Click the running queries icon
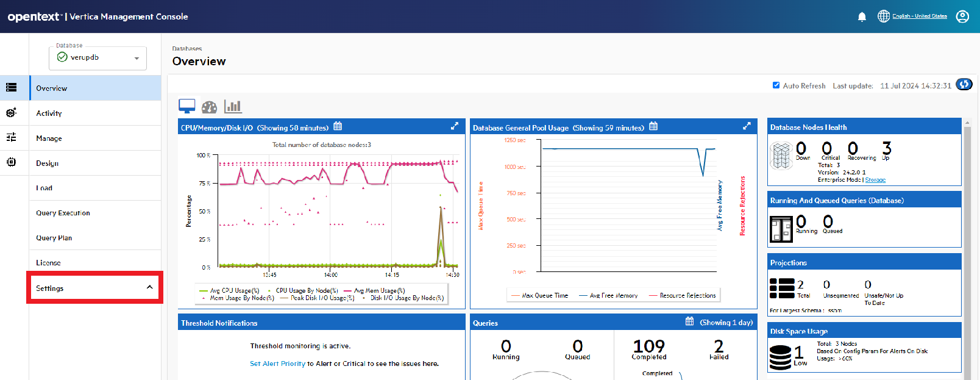The height and width of the screenshot is (380, 980). click(x=781, y=229)
